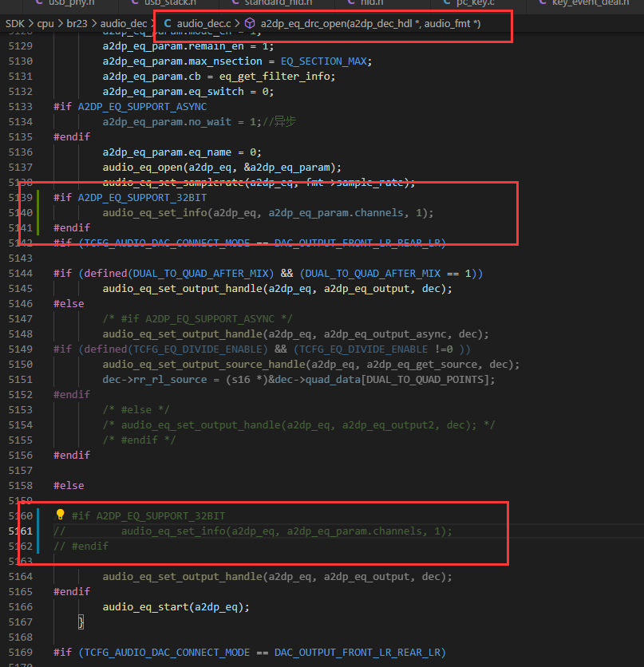Click a2dp_eq_param.no_wait on line 5134
The image size is (644, 667).
tap(167, 121)
